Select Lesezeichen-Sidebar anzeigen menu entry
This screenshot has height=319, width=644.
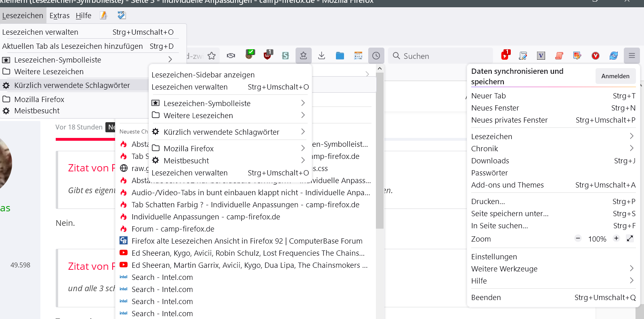203,75
